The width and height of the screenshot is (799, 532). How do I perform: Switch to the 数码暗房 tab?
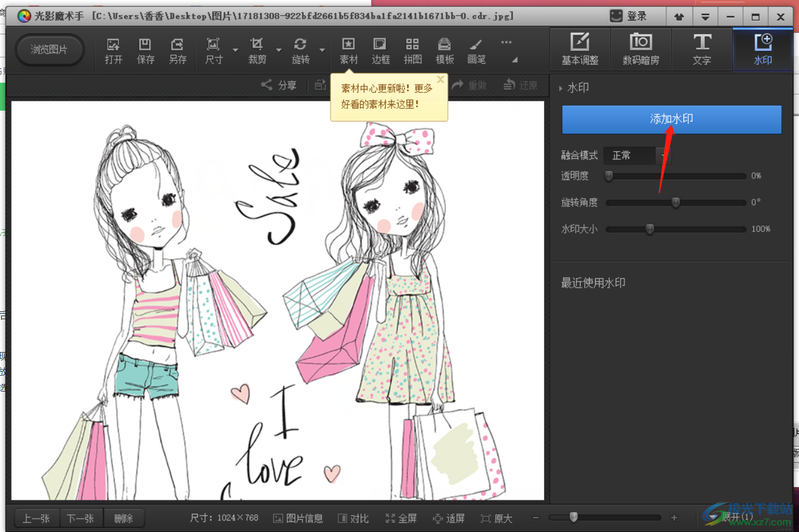coord(641,49)
